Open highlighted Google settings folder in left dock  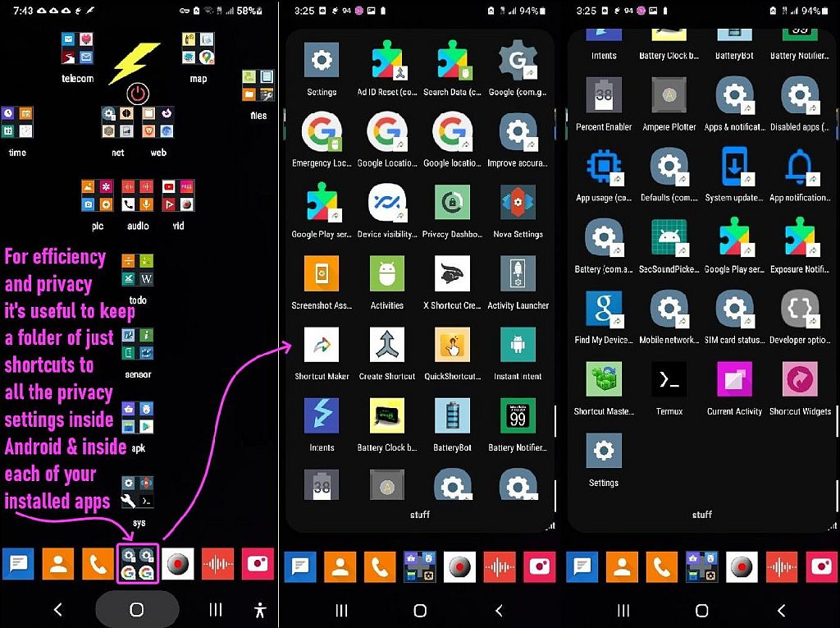[138, 564]
